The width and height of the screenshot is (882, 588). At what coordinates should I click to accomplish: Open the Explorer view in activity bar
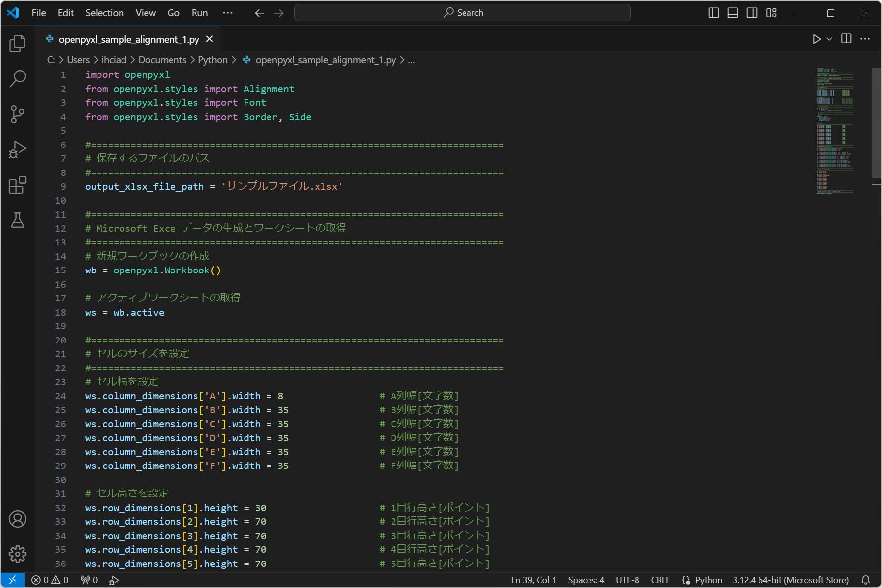[18, 44]
